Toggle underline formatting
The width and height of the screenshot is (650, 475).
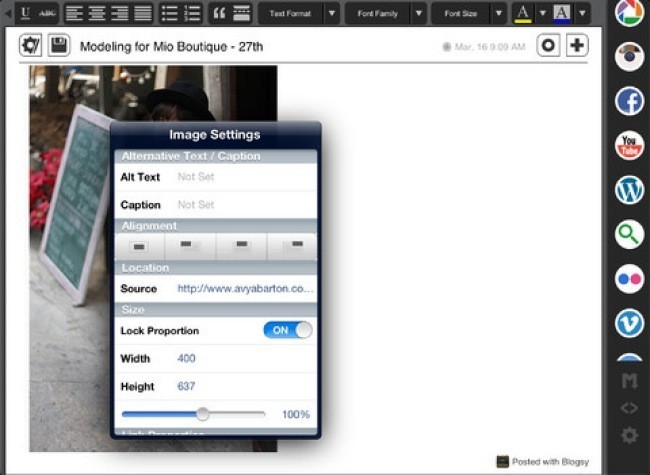pyautogui.click(x=26, y=13)
